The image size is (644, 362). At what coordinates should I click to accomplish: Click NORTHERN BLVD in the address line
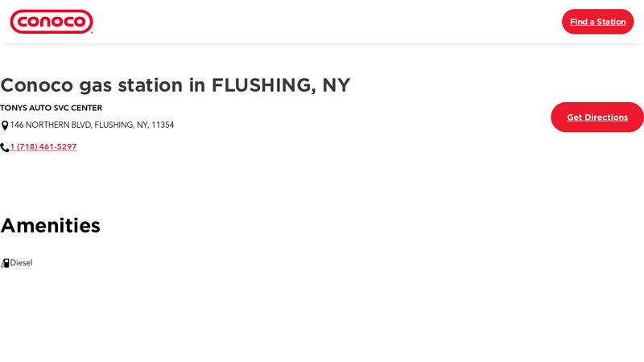[x=58, y=125]
